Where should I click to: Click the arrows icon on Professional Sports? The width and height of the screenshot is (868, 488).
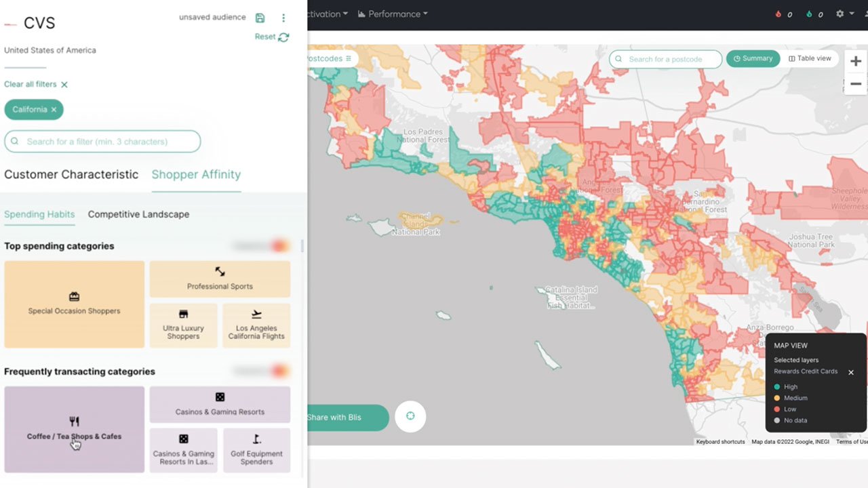point(220,271)
